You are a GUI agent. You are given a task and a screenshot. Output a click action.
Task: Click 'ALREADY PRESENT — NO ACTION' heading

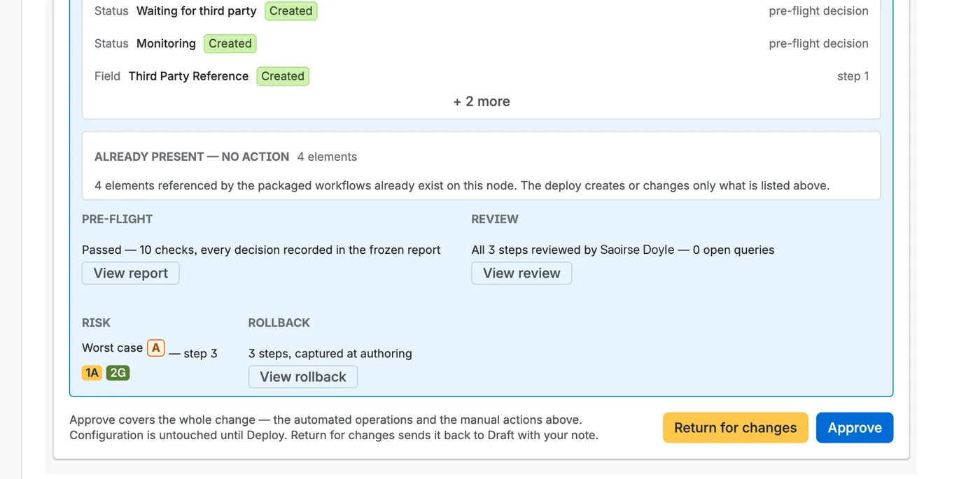click(x=192, y=157)
